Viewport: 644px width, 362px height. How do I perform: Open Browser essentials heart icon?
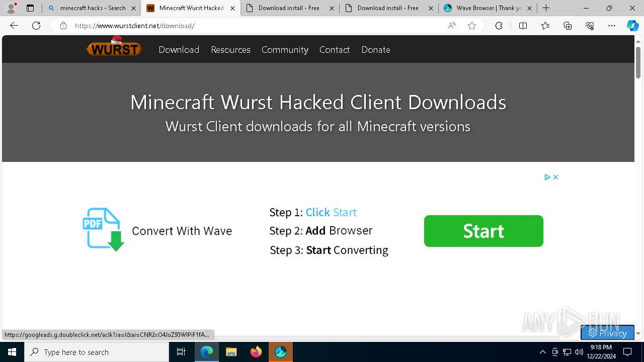590,26
